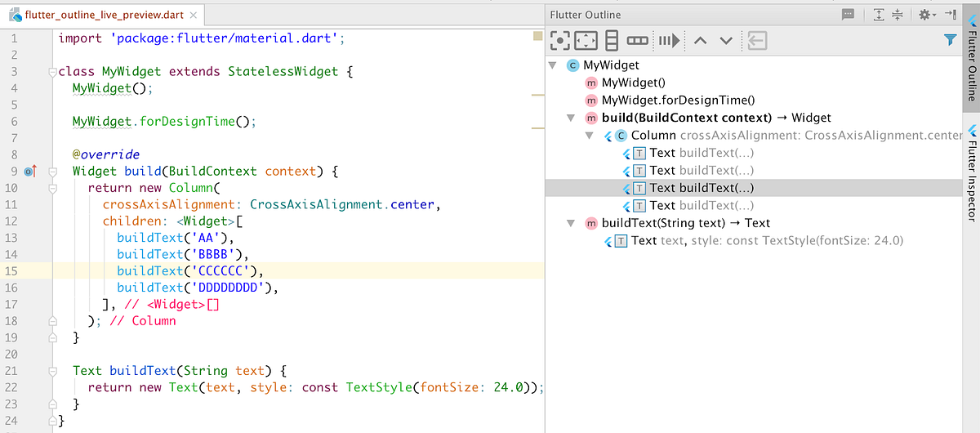Fold the build method at line 9
The width and height of the screenshot is (980, 433).
point(52,172)
